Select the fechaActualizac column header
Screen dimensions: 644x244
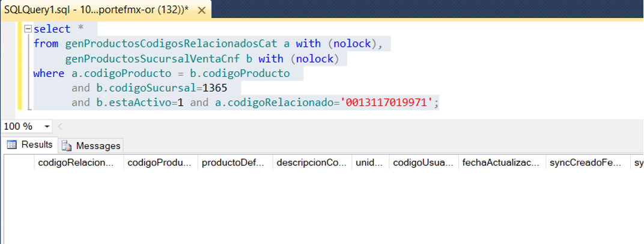[501, 162]
